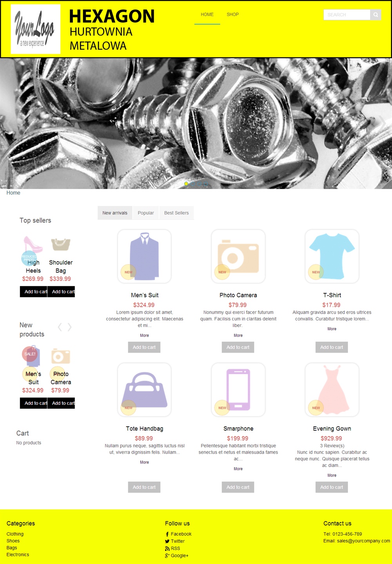The height and width of the screenshot is (564, 392).
Task: Open the Twitter bird icon link
Action: [x=167, y=541]
